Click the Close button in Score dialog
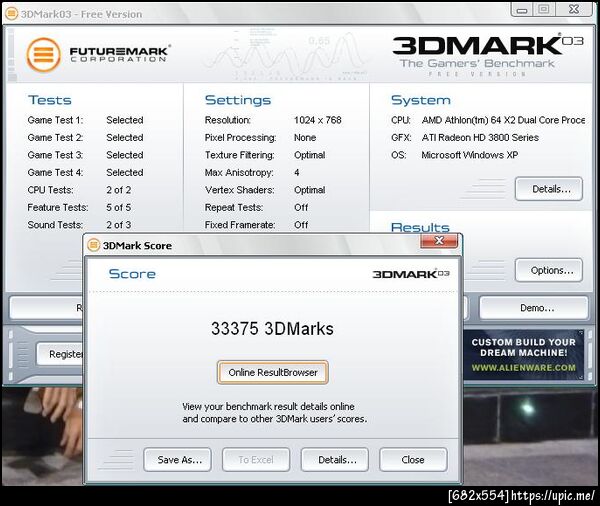This screenshot has height=506, width=600. [x=413, y=459]
